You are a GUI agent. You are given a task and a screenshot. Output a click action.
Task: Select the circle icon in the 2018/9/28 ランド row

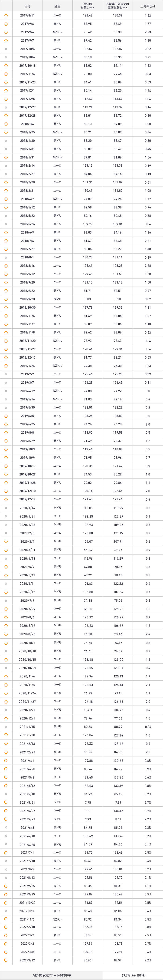[6, 299]
